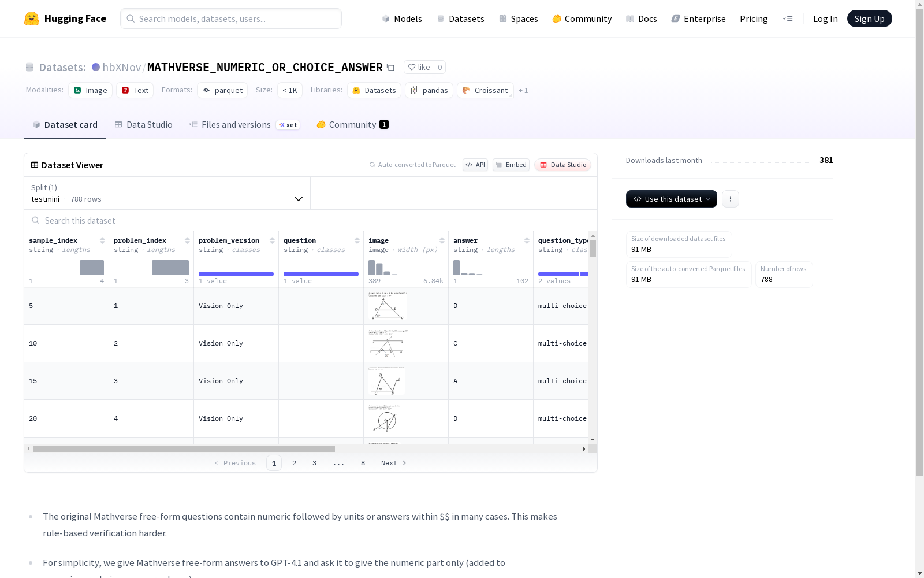The width and height of the screenshot is (924, 578).
Task: Sort by problem_index column
Action: (187, 240)
